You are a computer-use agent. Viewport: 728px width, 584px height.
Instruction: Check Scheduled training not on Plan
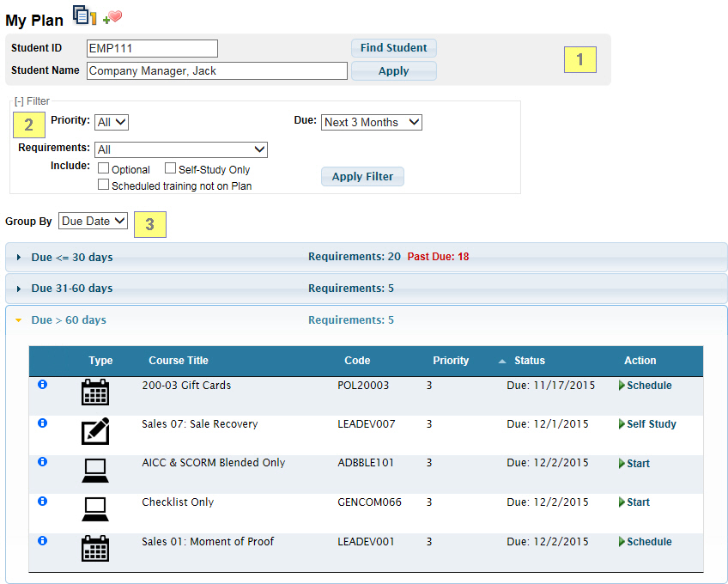click(x=104, y=185)
